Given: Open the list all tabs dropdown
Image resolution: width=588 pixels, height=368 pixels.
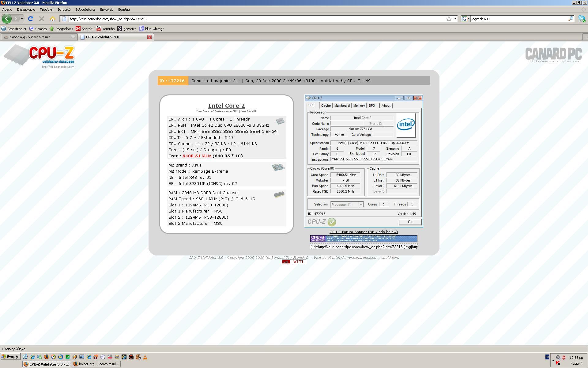Looking at the screenshot, I should pyautogui.click(x=586, y=37).
